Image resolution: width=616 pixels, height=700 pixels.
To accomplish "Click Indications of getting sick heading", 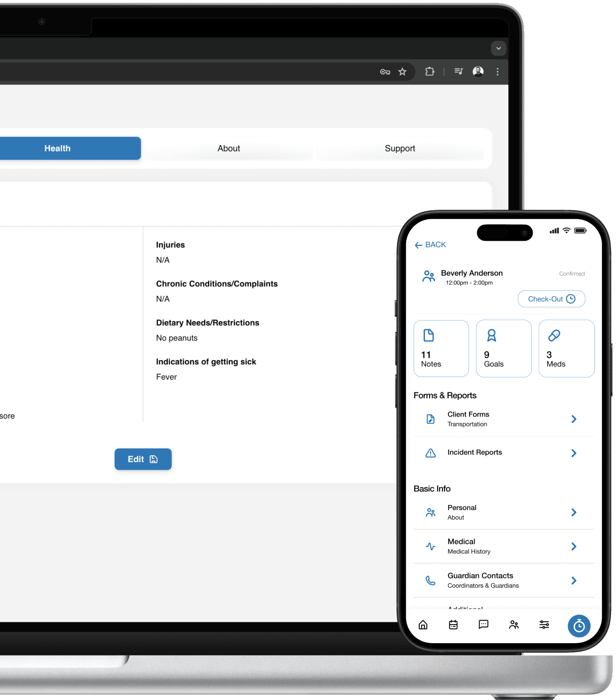I will 206,361.
